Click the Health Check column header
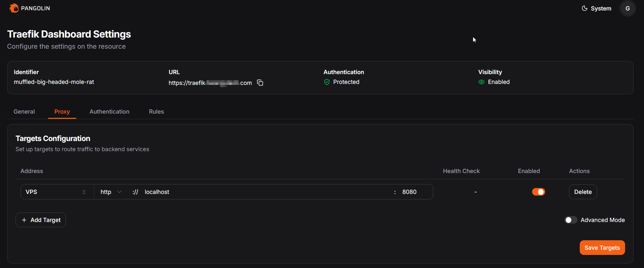This screenshot has width=644, height=268. (x=461, y=171)
